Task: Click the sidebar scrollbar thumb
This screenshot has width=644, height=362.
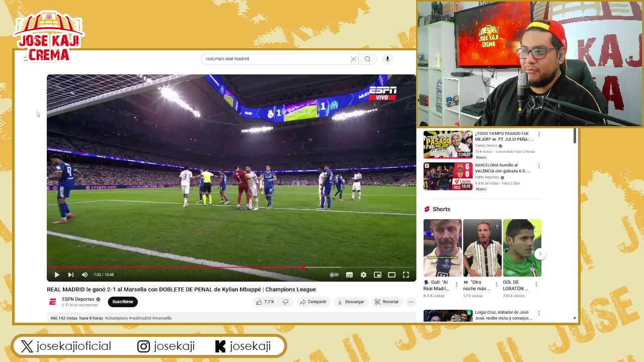Action: 575,137
